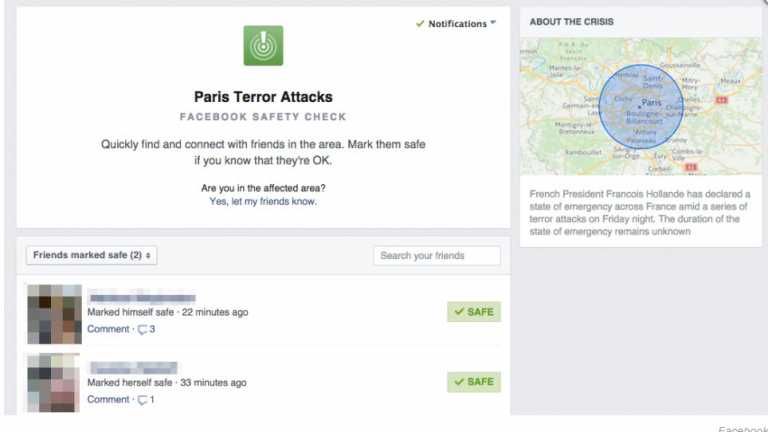The image size is (768, 432).
Task: Click the first friend's blurred name
Action: [142, 297]
